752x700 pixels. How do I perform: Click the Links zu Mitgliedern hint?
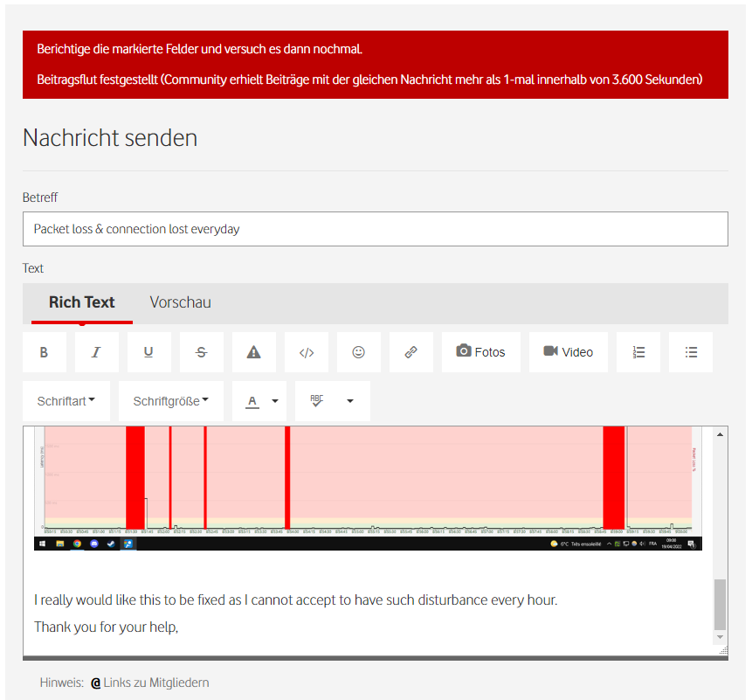click(x=156, y=683)
